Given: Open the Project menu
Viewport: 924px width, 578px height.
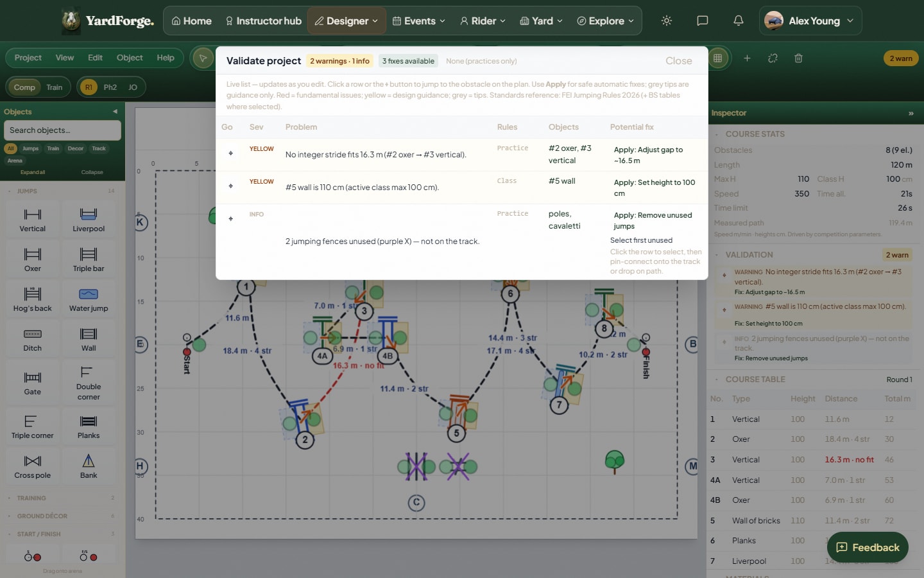Looking at the screenshot, I should (x=28, y=58).
